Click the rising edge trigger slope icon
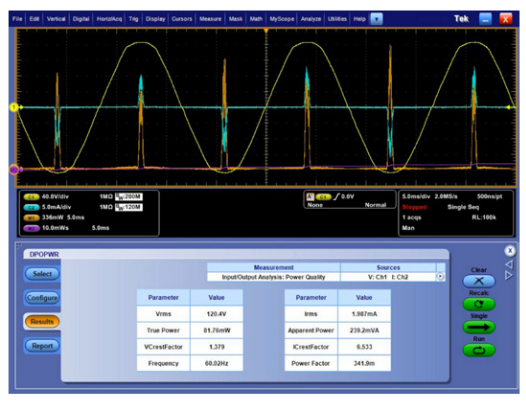 337,197
